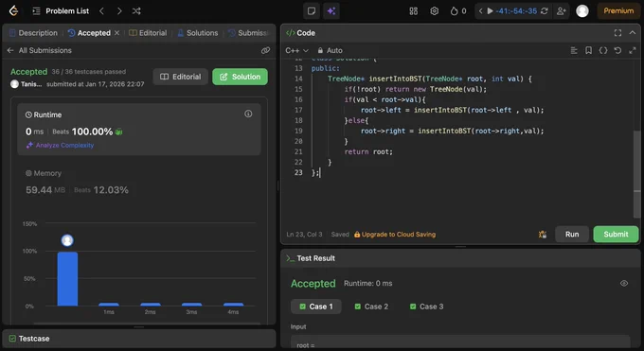644x351 pixels.
Task: Open the Testcase panel
Action: pos(139,339)
